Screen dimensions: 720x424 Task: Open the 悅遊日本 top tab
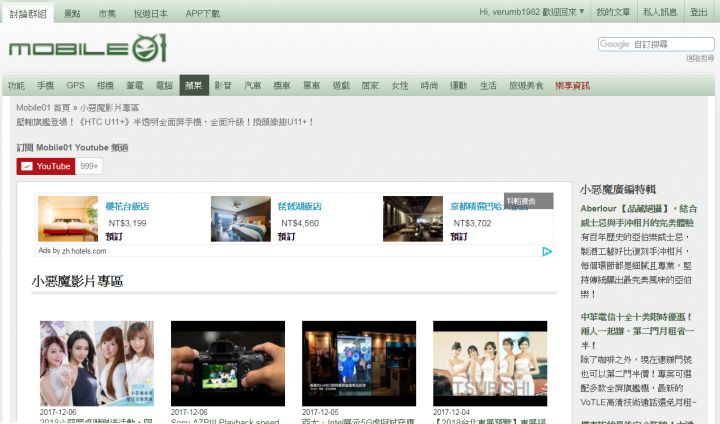[x=151, y=14]
